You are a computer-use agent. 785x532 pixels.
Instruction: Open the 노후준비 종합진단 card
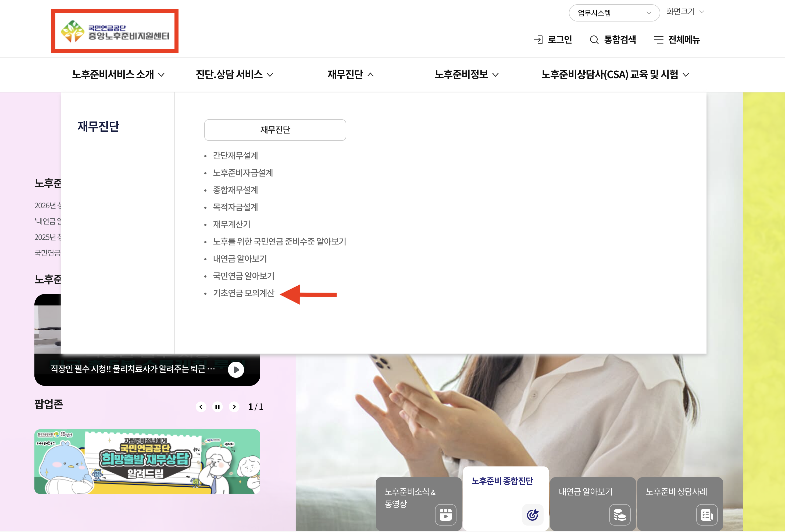click(x=506, y=499)
